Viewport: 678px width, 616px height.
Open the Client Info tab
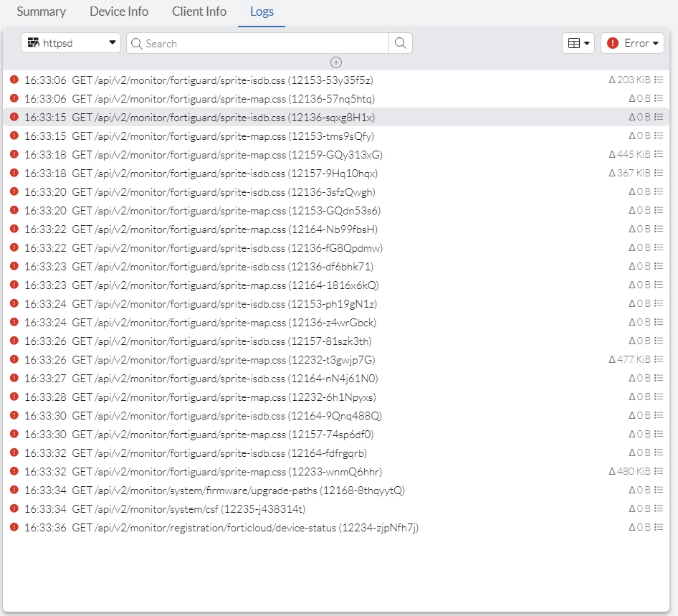point(199,11)
